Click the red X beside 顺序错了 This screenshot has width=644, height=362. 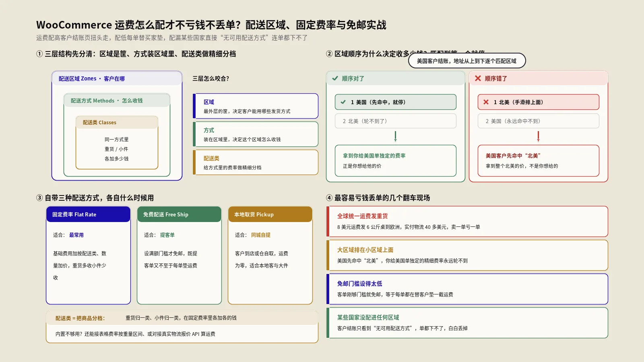(478, 78)
